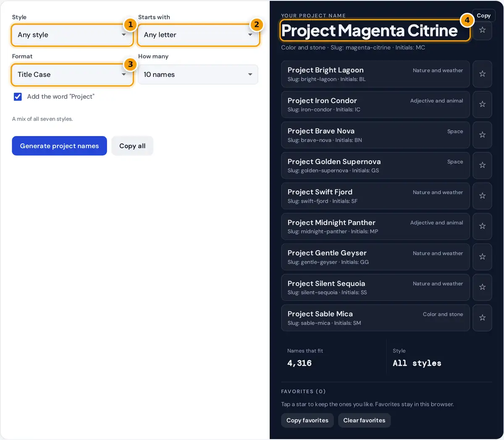Click Generate project names button
This screenshot has height=440, width=504.
59,146
